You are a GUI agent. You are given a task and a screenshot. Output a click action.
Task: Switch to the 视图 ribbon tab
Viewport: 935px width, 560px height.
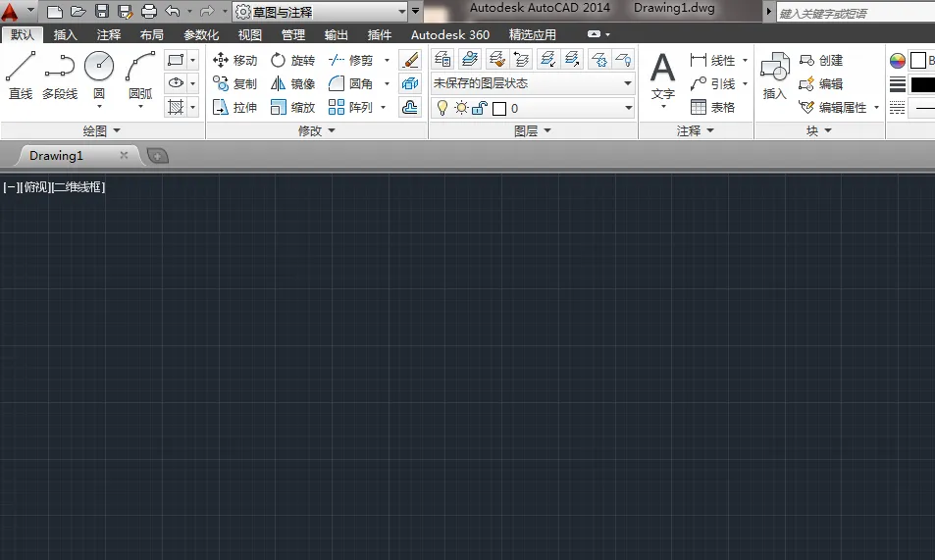250,35
